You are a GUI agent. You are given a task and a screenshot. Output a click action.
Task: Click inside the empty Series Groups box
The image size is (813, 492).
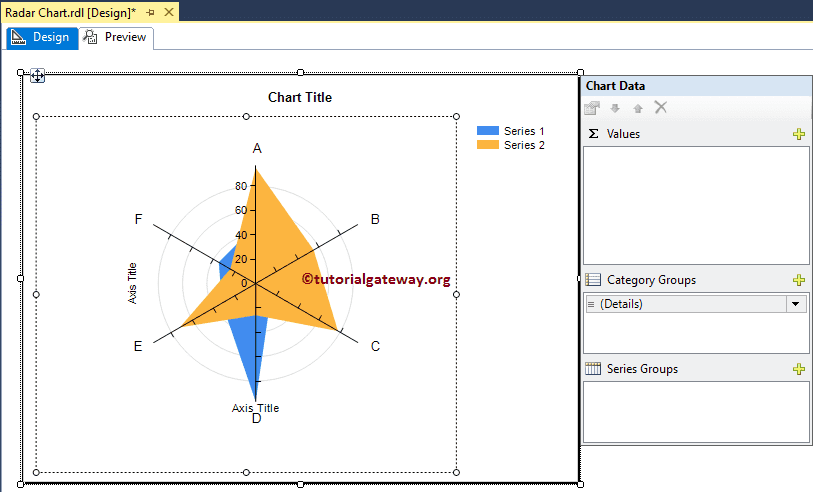point(696,412)
